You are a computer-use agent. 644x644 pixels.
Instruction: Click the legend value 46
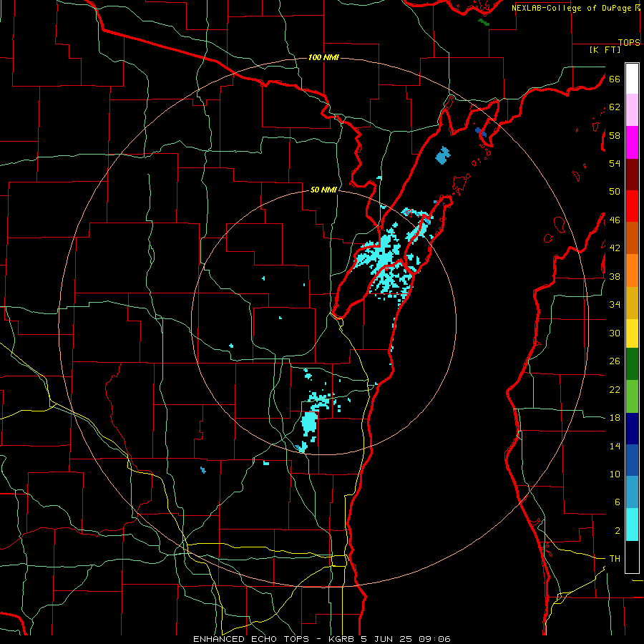click(x=615, y=220)
